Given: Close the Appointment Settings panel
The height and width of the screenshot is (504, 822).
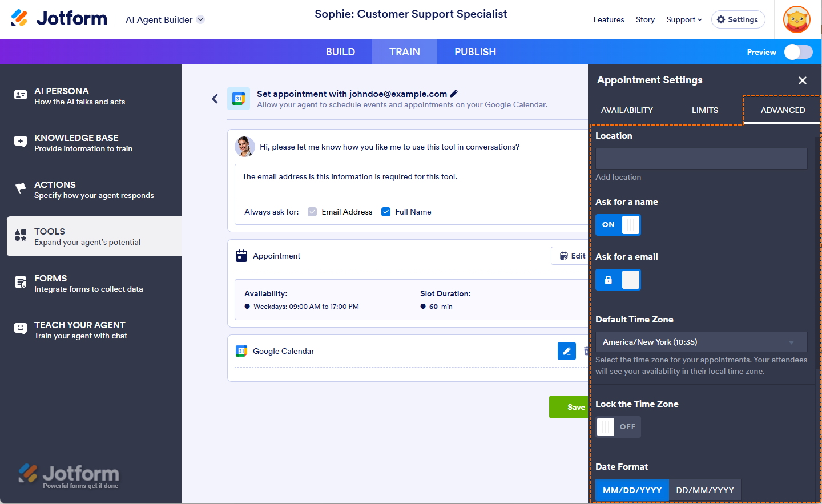Looking at the screenshot, I should point(803,80).
